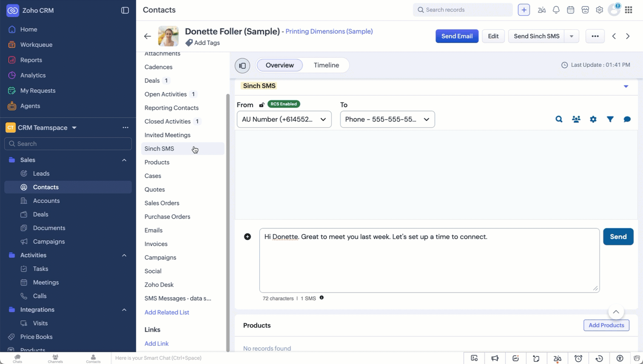Collapse the Activities section in sidebar
Image resolution: width=643 pixels, height=364 pixels.
tap(124, 255)
